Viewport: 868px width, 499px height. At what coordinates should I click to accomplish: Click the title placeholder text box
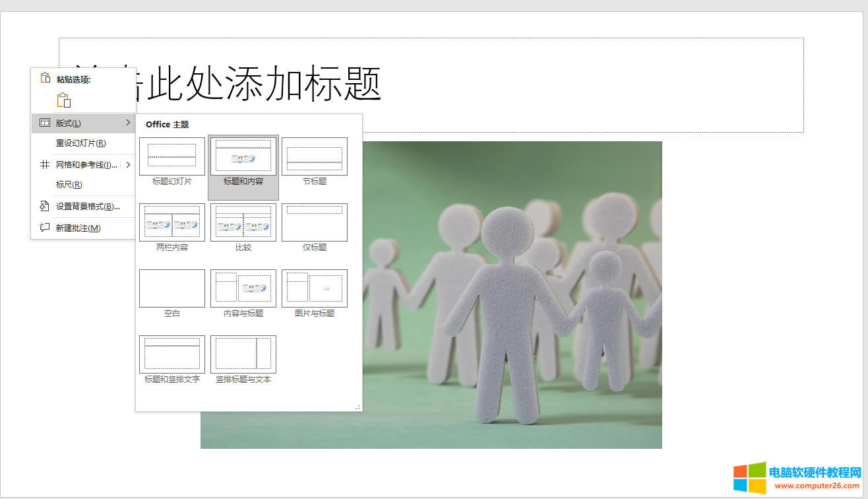(528, 84)
